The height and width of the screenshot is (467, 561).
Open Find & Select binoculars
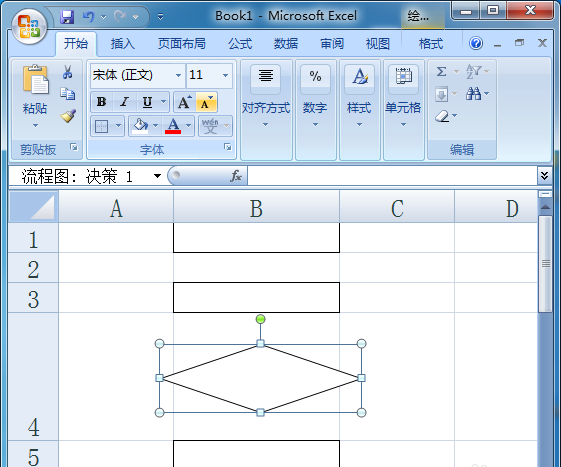pyautogui.click(x=473, y=94)
